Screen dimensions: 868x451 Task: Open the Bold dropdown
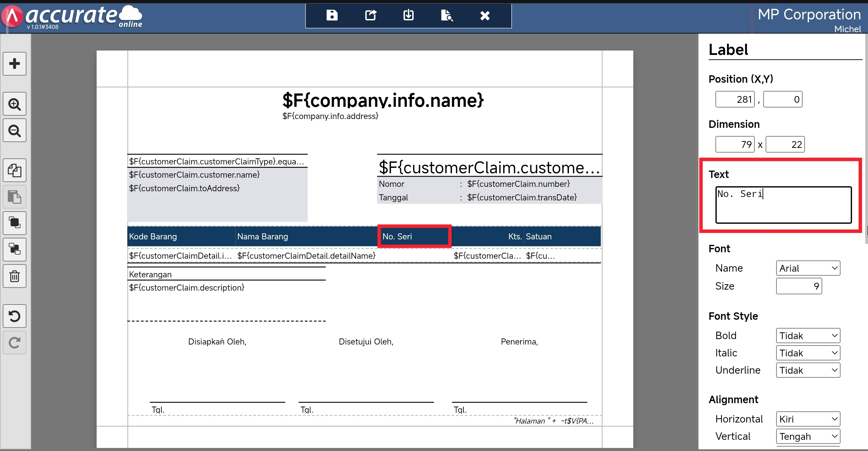tap(808, 336)
